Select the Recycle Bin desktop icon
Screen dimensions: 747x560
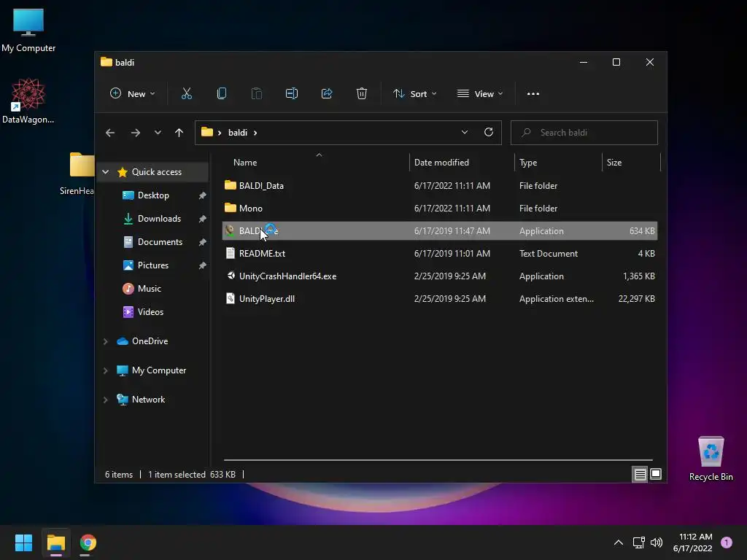[x=711, y=459]
